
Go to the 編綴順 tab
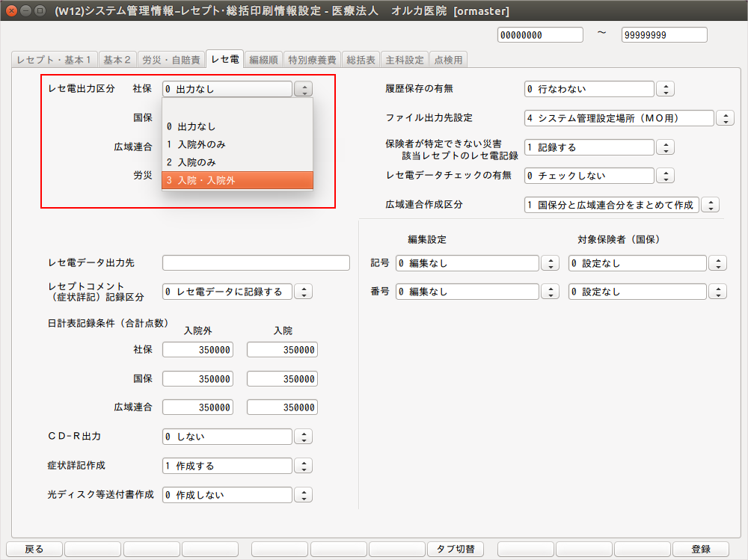point(263,60)
